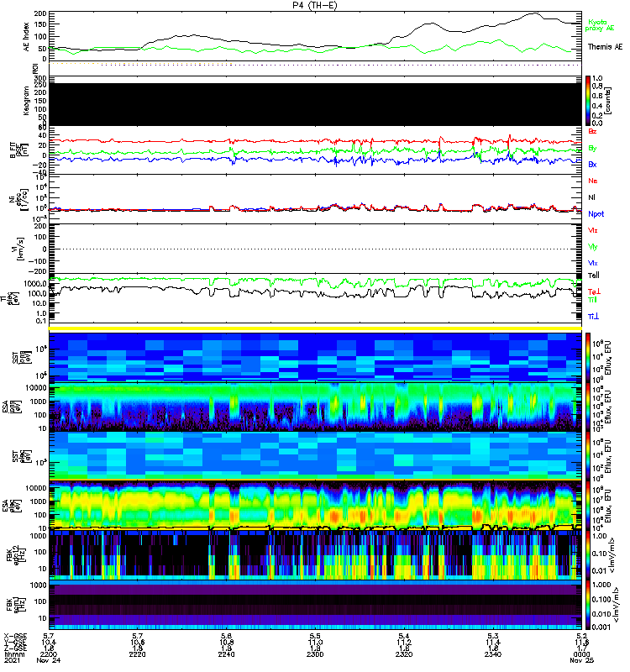Viewport: 630px width, 672px height.
Task: Click the Vi [km/s] axis label
Action: (x=19, y=249)
